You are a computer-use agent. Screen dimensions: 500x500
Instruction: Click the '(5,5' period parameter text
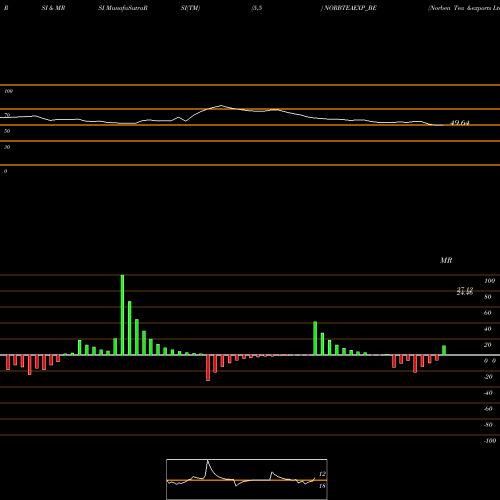click(x=257, y=8)
